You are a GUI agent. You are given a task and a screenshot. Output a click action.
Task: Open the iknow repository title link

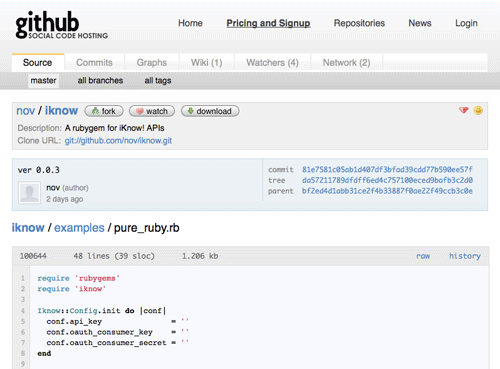tap(61, 110)
